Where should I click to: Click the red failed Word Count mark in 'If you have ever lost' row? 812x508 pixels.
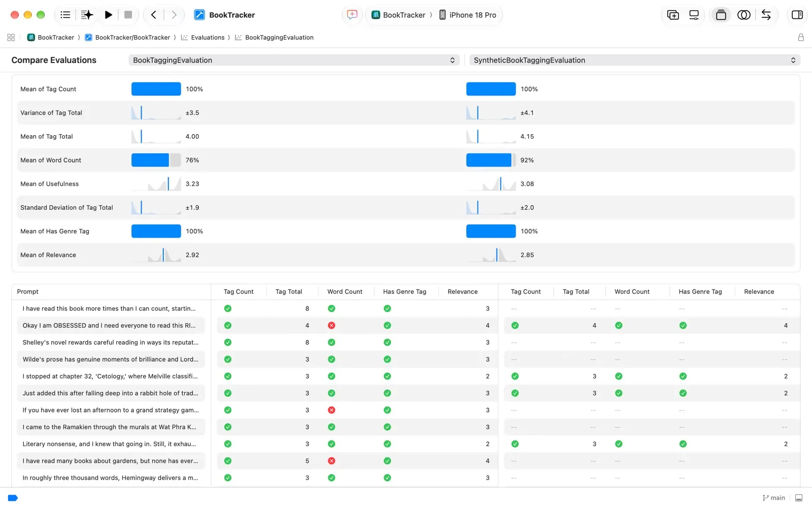[x=331, y=410]
